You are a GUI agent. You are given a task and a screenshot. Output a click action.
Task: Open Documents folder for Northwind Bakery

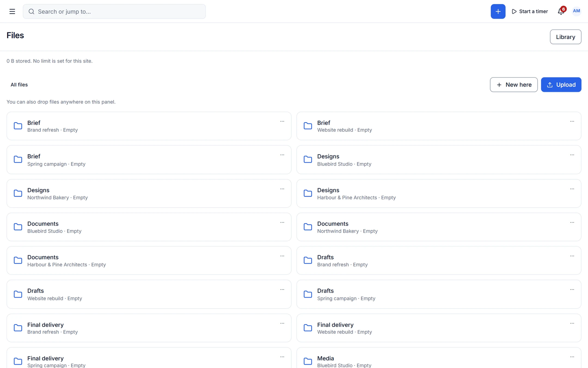pos(439,227)
